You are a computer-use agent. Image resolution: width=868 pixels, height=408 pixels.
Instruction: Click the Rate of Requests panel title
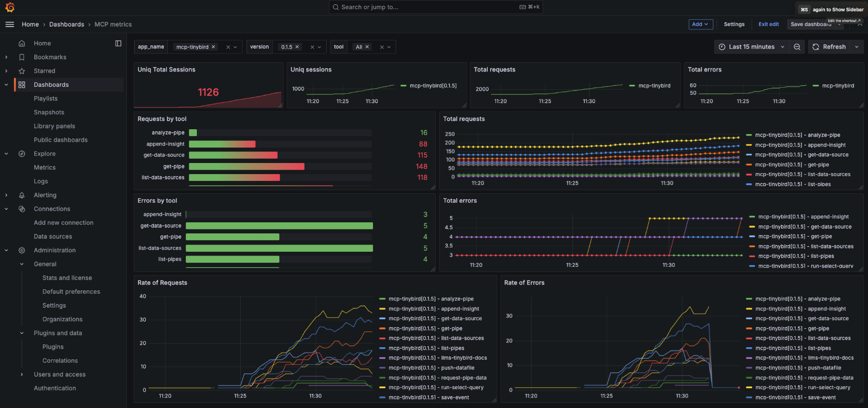[x=162, y=283]
